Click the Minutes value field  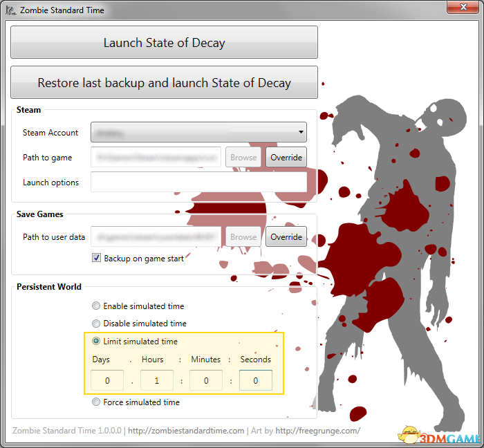click(206, 380)
